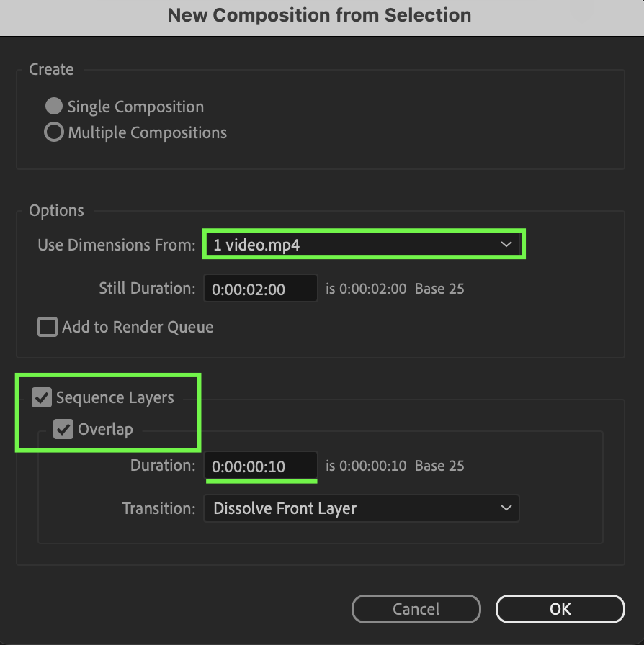Click the Still Duration timecode field

click(x=260, y=289)
